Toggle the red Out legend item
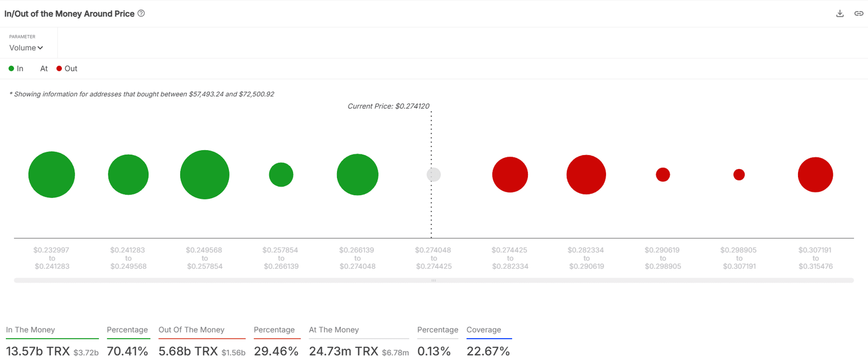 pyautogui.click(x=67, y=69)
